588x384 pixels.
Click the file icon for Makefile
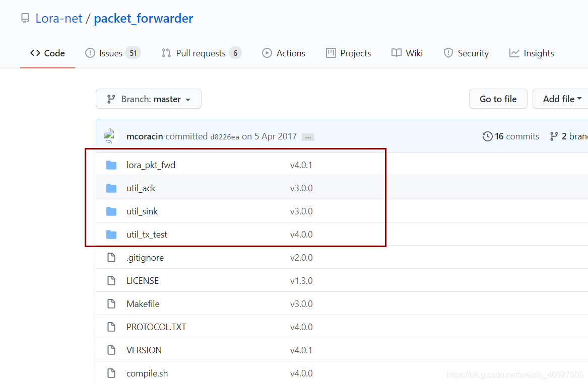111,304
